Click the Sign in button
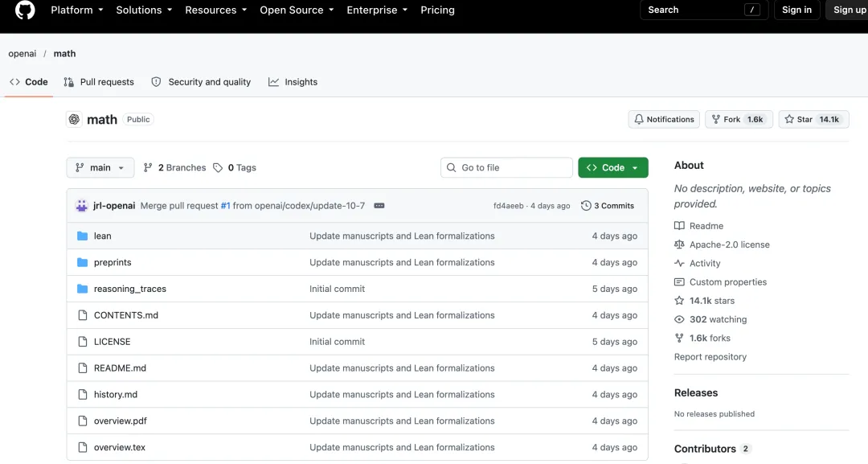The height and width of the screenshot is (464, 868). tap(796, 10)
